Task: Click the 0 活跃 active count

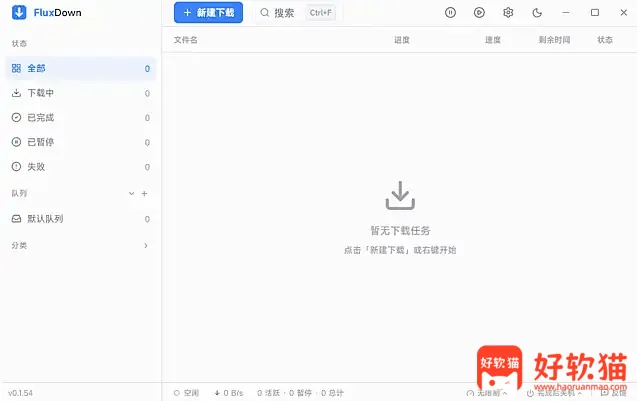Action: coord(269,393)
